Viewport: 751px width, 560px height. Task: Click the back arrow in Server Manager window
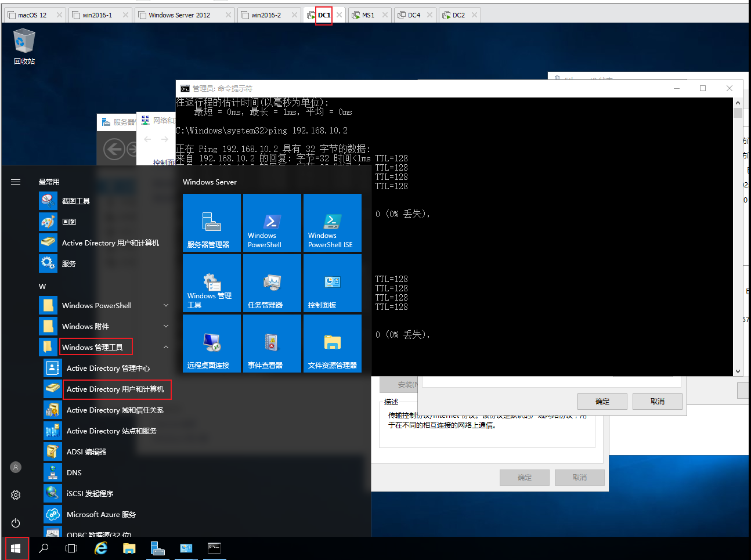pyautogui.click(x=114, y=150)
